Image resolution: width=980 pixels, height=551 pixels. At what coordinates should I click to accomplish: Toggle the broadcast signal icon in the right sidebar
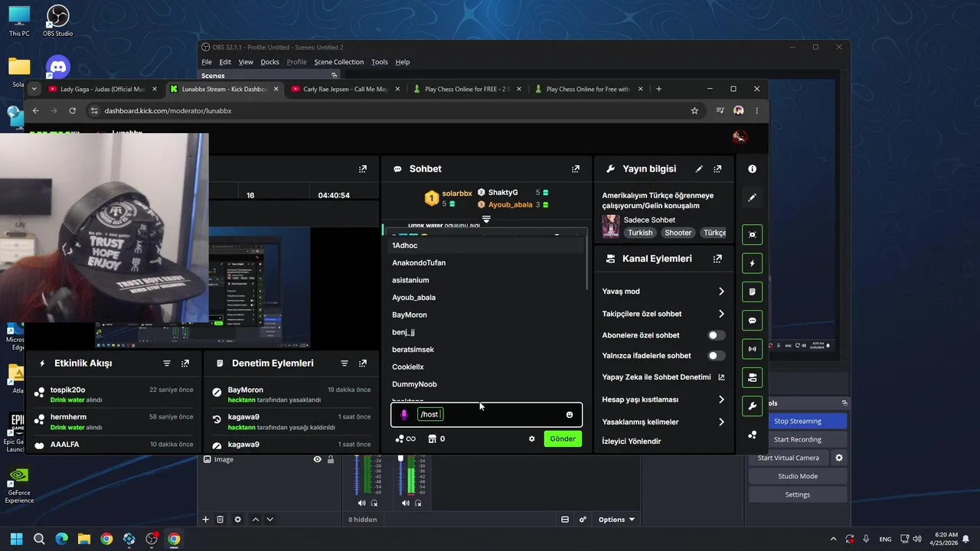coord(752,349)
